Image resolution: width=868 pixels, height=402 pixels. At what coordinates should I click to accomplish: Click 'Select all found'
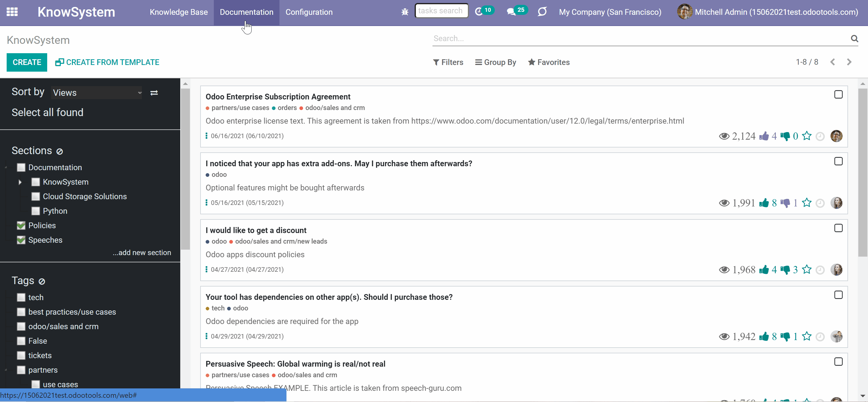tap(47, 112)
